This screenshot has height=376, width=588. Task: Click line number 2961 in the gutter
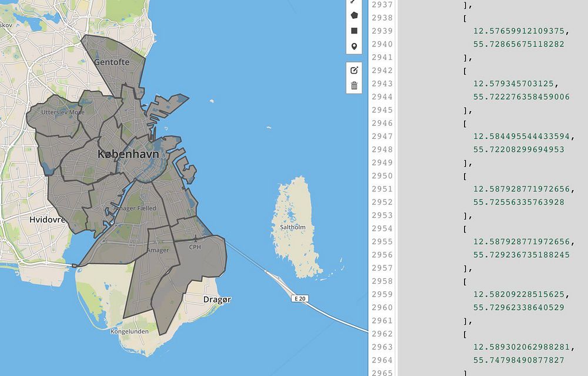click(x=382, y=321)
